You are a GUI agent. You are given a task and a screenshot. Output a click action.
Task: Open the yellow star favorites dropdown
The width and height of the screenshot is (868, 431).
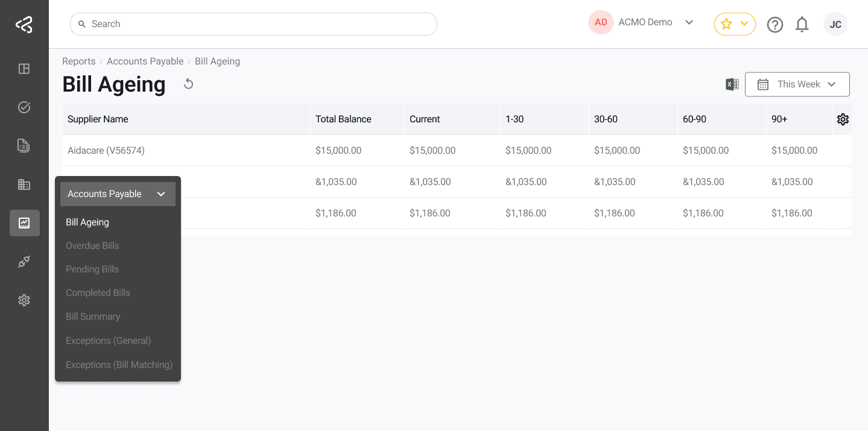click(x=735, y=24)
